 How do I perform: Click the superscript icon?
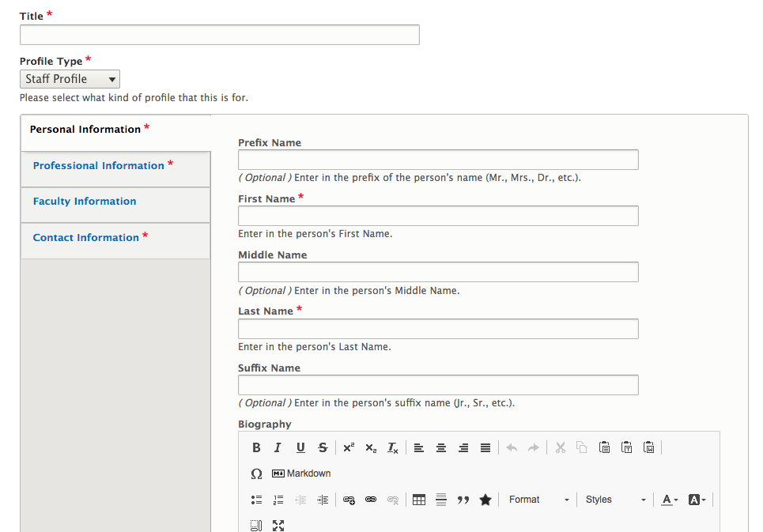(x=349, y=447)
